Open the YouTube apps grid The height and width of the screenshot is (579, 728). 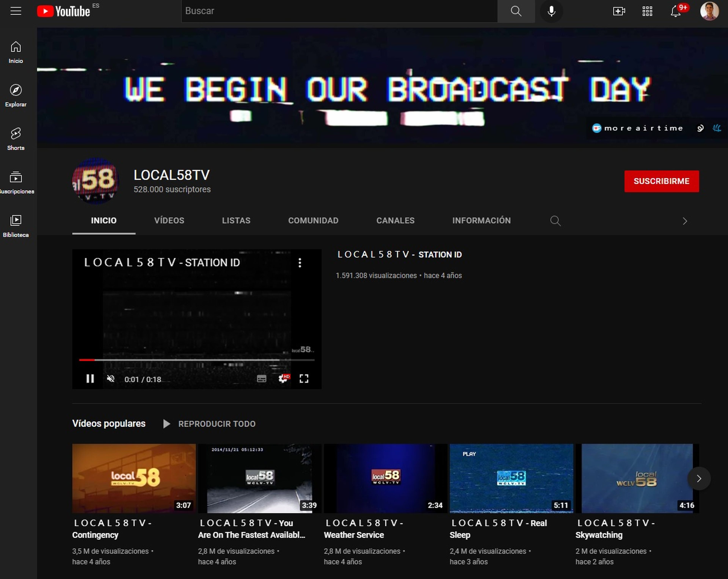tap(647, 11)
